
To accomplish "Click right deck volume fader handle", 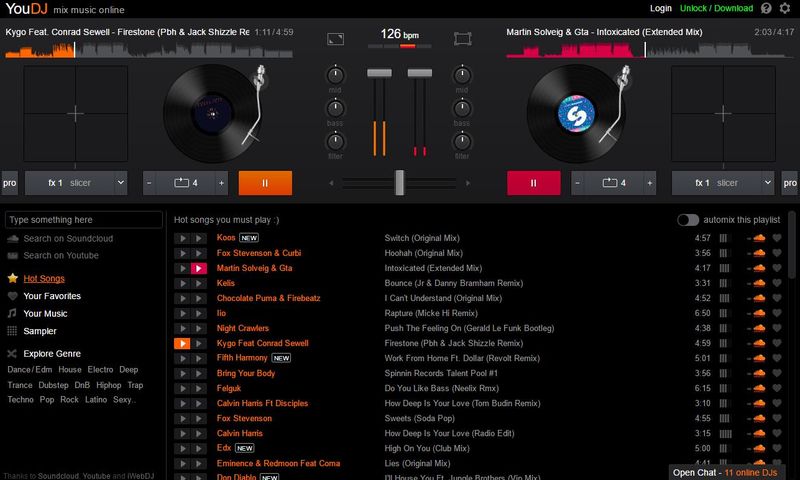I will [420, 73].
